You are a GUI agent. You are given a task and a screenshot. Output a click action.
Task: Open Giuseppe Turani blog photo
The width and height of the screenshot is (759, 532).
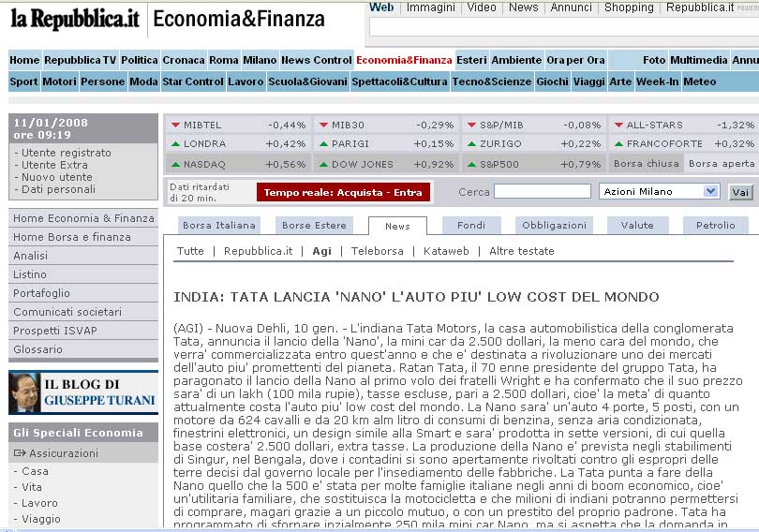coord(23,392)
